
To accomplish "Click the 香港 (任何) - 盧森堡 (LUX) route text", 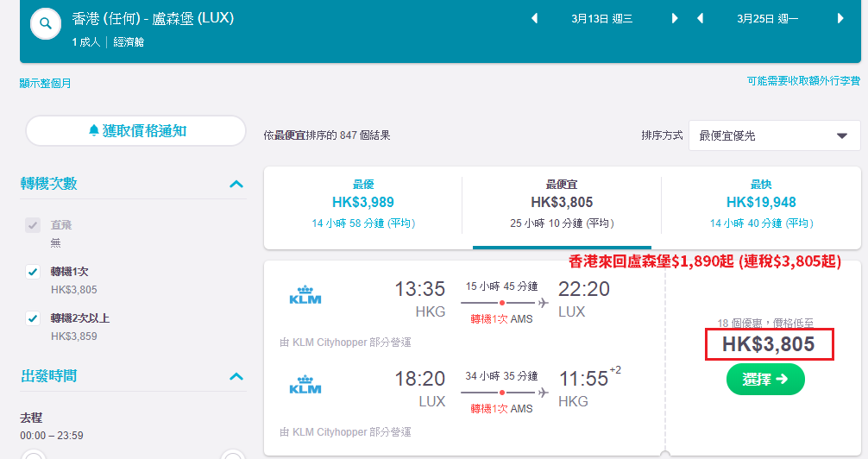I will pyautogui.click(x=153, y=18).
